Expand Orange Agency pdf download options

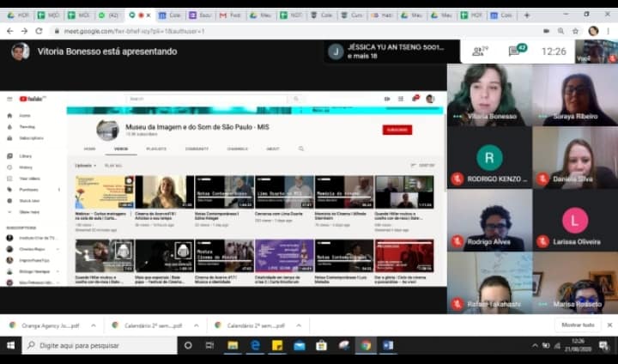click(x=95, y=325)
